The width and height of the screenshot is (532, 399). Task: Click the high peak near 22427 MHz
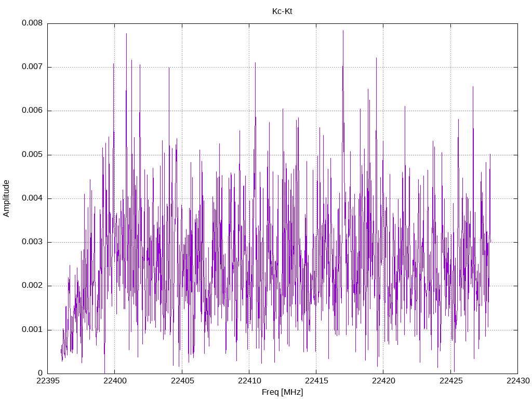pos(473,87)
